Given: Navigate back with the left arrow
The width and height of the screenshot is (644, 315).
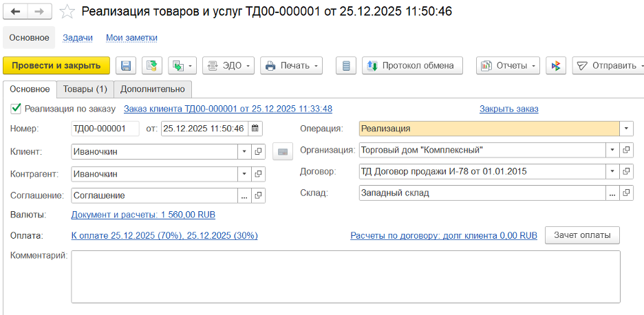Looking at the screenshot, I should coord(16,12).
